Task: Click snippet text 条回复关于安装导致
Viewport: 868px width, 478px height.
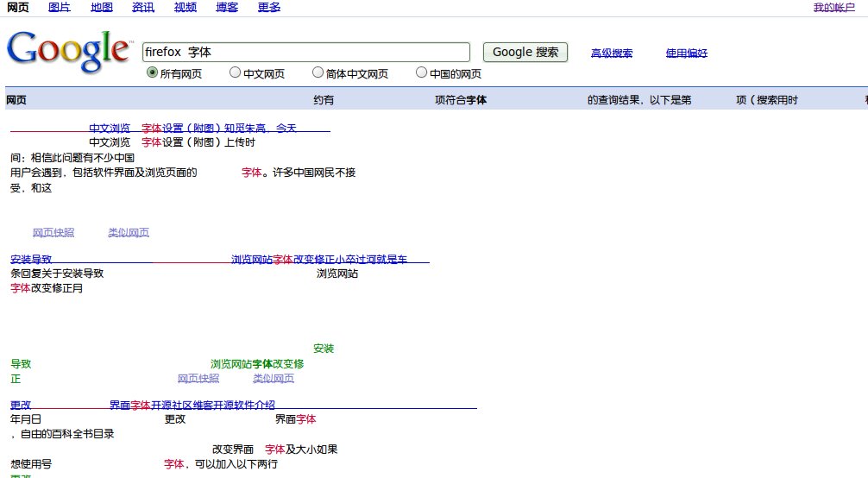Action: [x=57, y=273]
